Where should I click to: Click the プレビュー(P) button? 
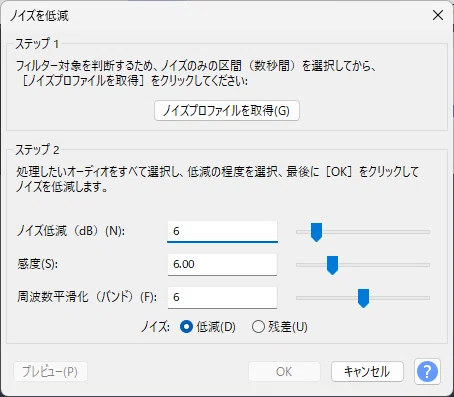click(50, 371)
